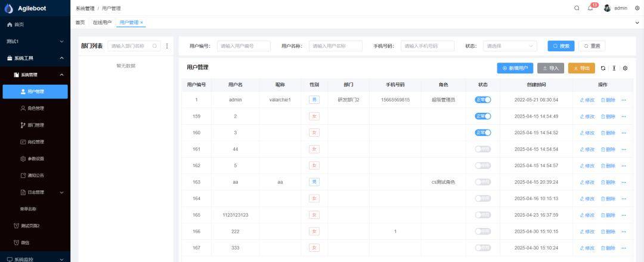Focus the department name search field

(134, 46)
